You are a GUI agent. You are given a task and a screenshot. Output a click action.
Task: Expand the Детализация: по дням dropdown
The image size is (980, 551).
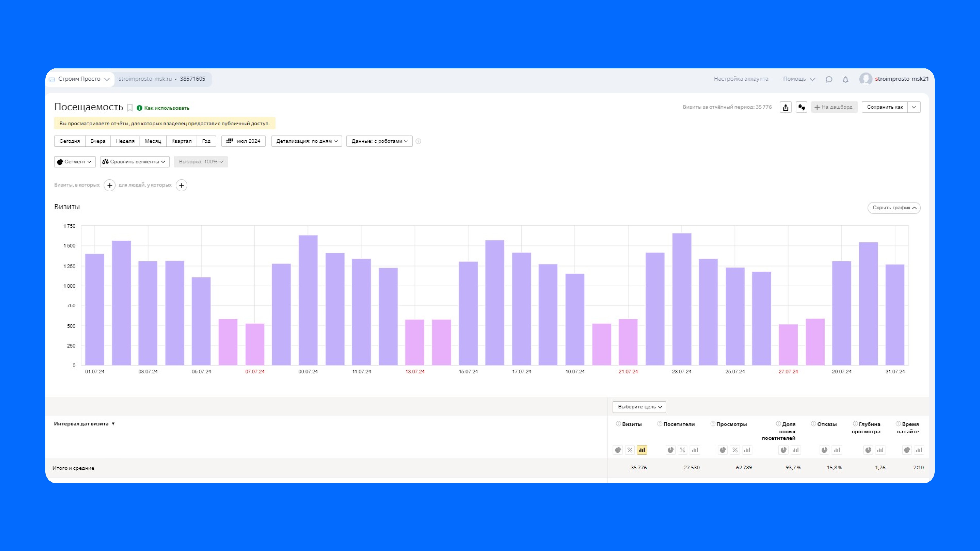pyautogui.click(x=307, y=141)
